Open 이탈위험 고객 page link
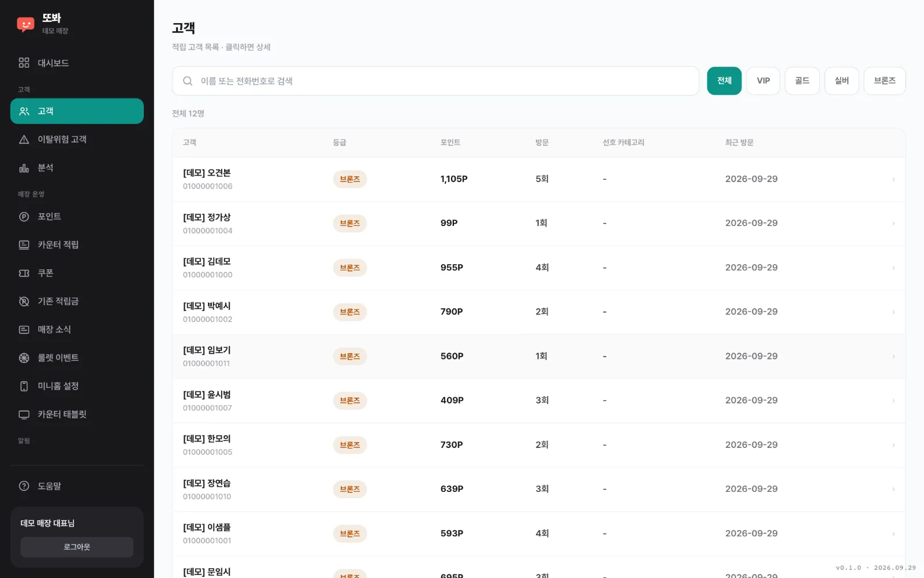Viewport: 924px width, 578px height. point(77,139)
